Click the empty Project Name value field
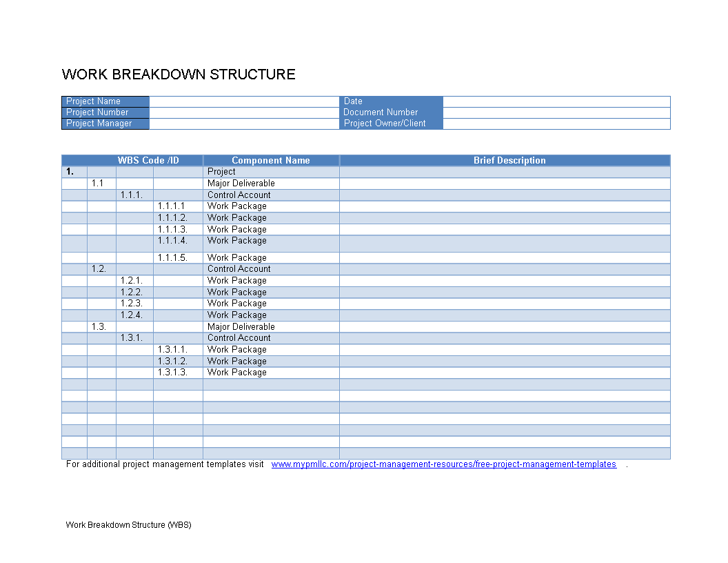 tap(244, 101)
